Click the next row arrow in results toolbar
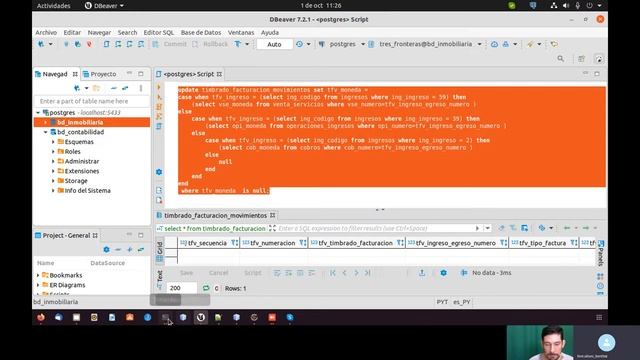This screenshot has height=360, width=640. pyautogui.click(x=356, y=273)
